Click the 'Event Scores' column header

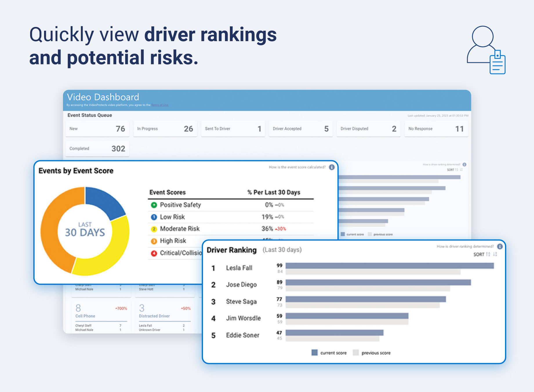click(x=168, y=192)
